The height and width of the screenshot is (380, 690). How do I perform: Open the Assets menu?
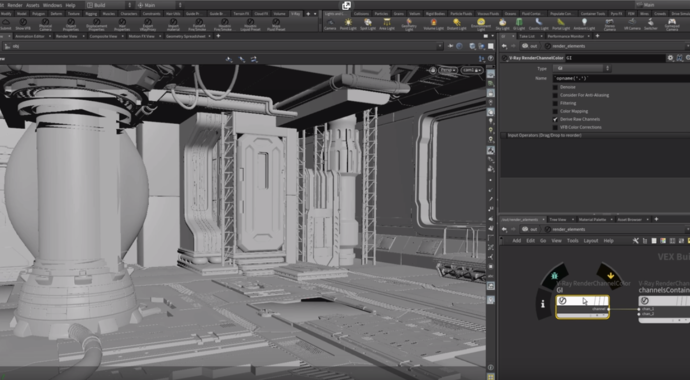point(33,5)
